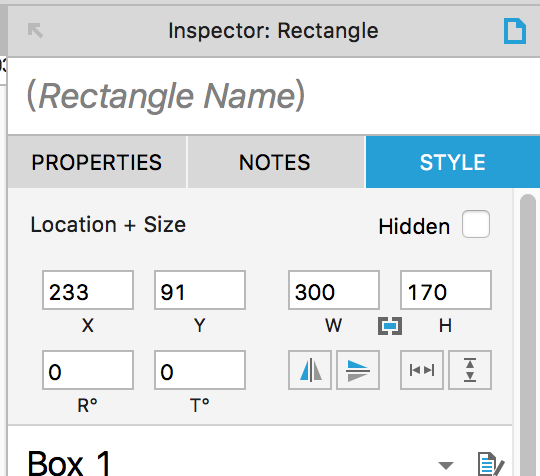The image size is (540, 476).
Task: Click the rotation R° input field
Action: point(88,370)
